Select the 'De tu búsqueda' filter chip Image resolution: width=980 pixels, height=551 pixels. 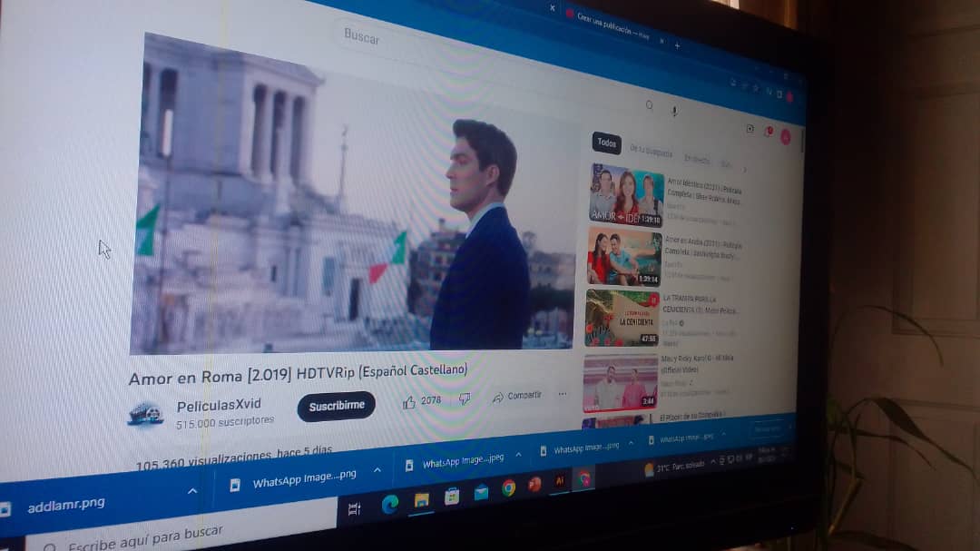tap(652, 151)
